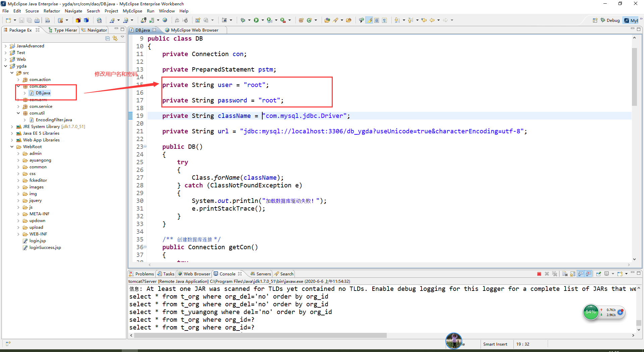644x352 pixels.
Task: Open the New file dropdown arrow
Action: [15, 20]
